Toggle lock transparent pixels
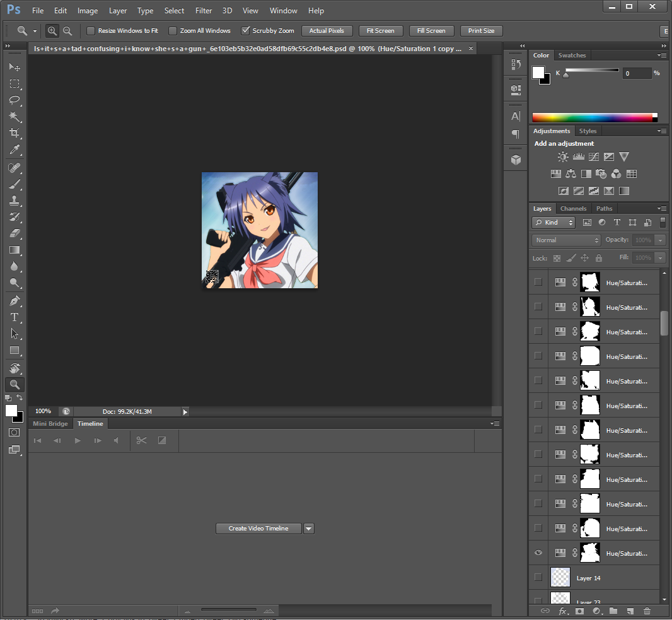This screenshot has width=672, height=620. 557,258
